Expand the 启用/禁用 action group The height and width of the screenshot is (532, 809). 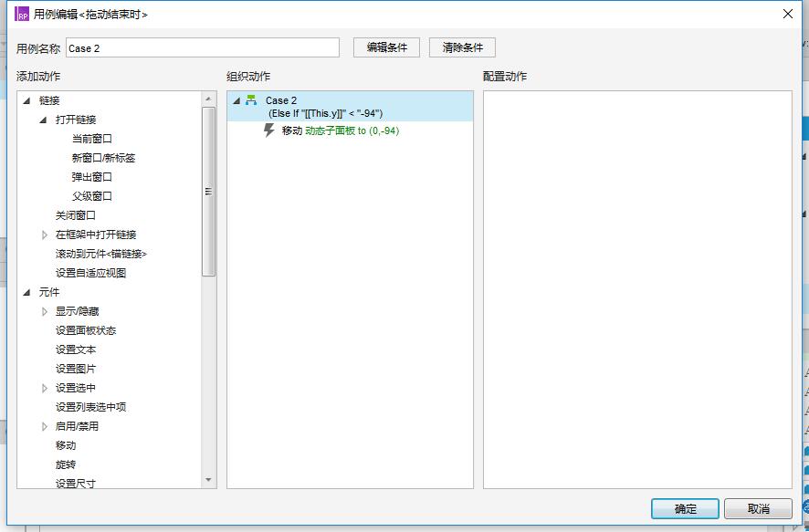[x=45, y=426]
